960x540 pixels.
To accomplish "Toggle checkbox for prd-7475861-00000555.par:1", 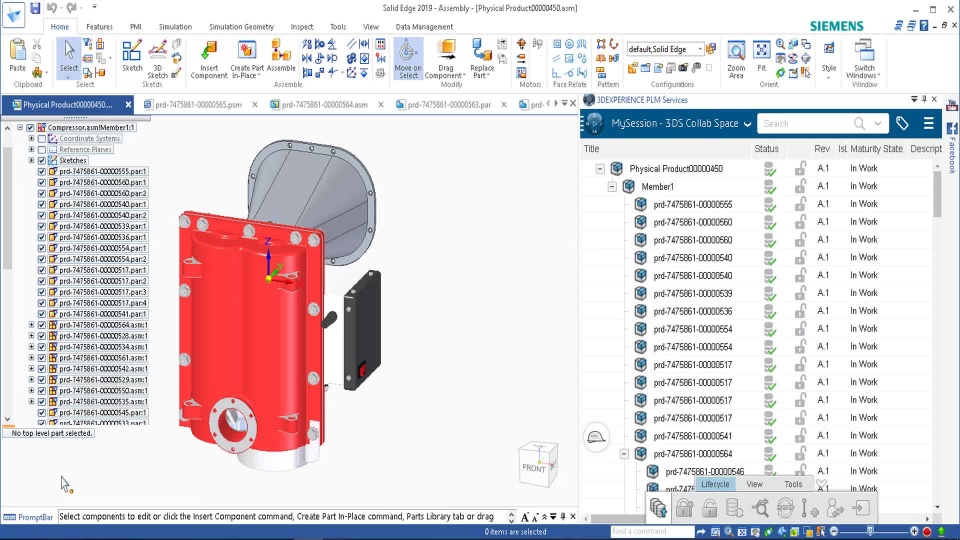I will pyautogui.click(x=42, y=171).
